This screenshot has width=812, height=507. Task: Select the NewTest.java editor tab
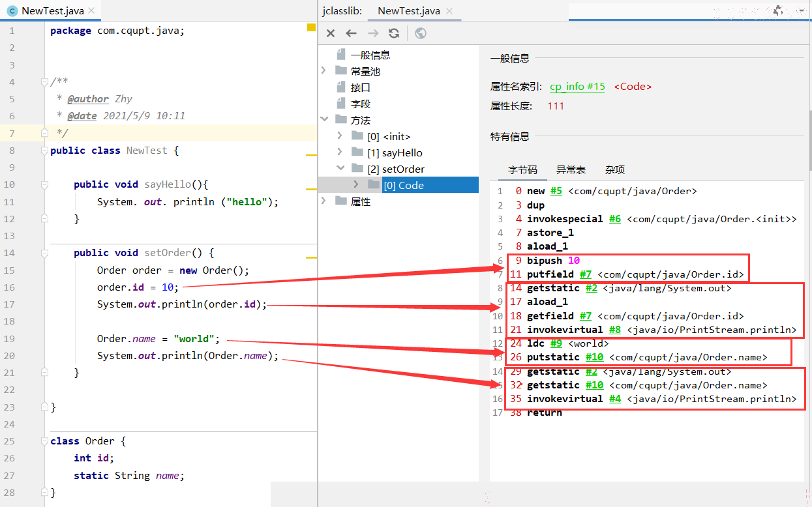point(52,10)
